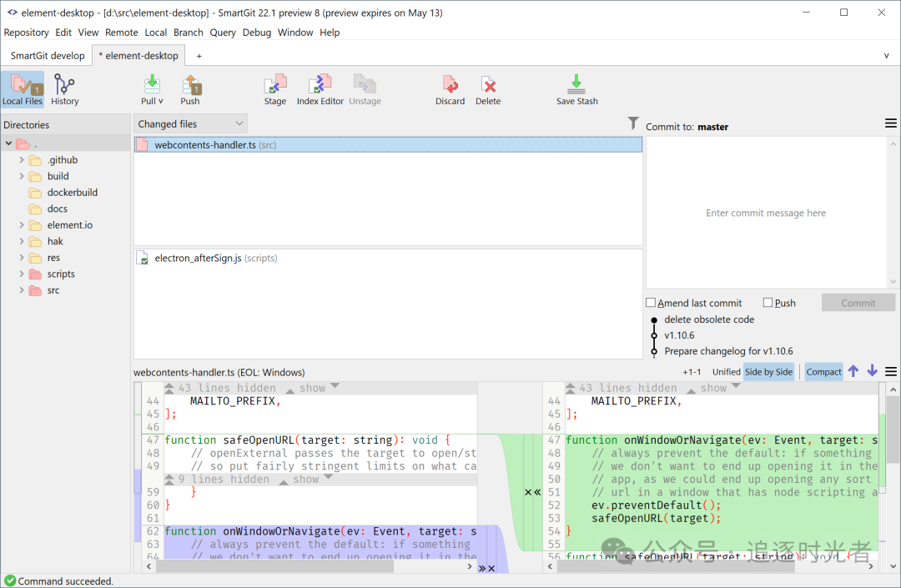Switch to the SmartGit develop tab
This screenshot has width=901, height=588.
[48, 56]
